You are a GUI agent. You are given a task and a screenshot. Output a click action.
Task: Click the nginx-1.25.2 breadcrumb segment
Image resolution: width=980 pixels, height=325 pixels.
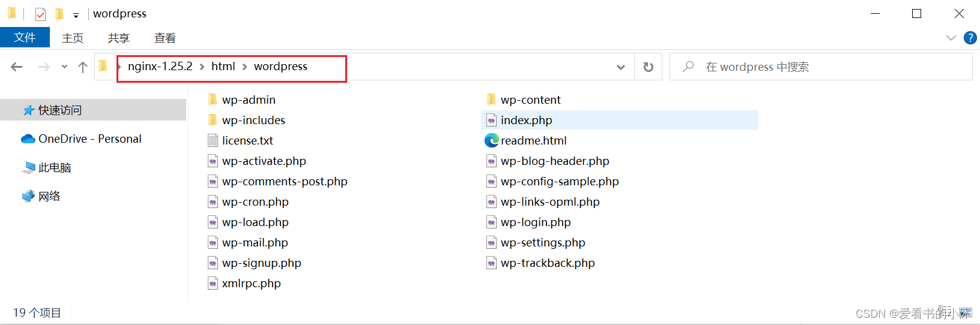pyautogui.click(x=160, y=67)
